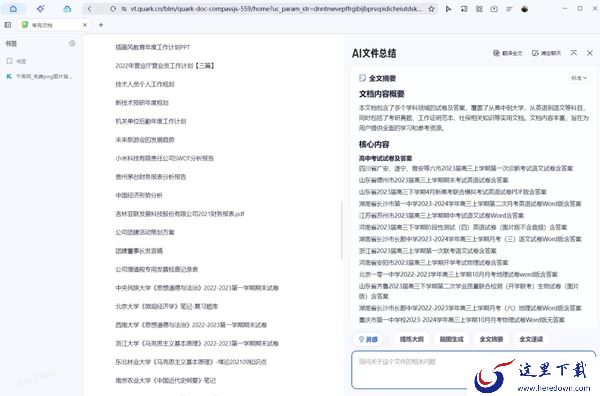Select the 提炼大纲 quick action

(412, 339)
